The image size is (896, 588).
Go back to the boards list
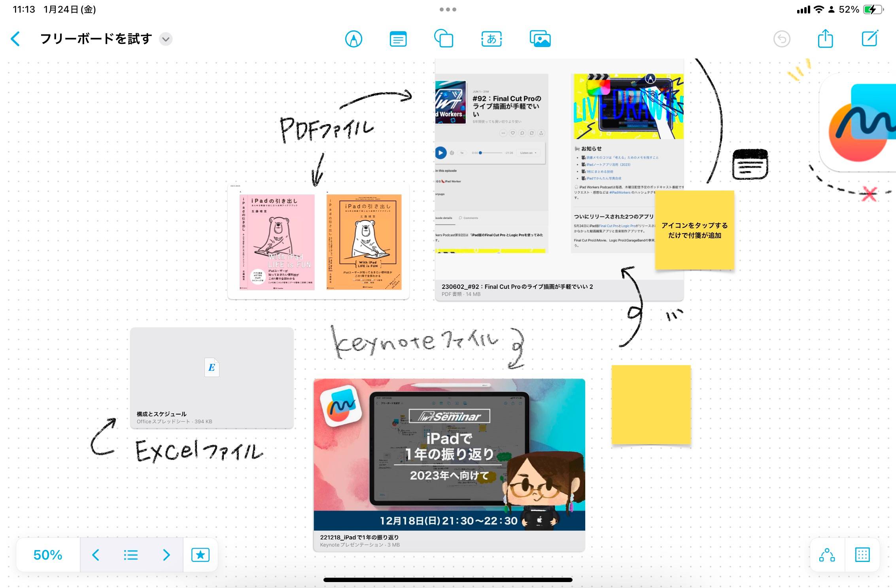point(15,39)
